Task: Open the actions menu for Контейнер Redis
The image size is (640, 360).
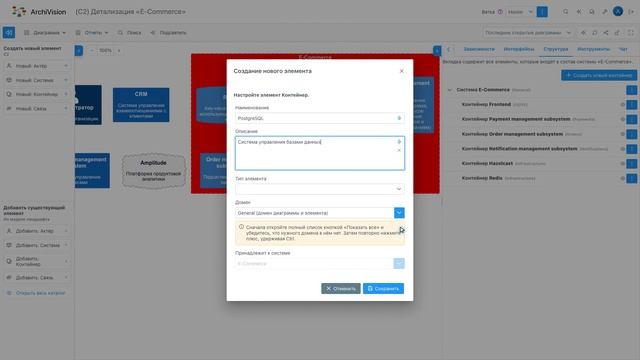Action: (x=631, y=178)
